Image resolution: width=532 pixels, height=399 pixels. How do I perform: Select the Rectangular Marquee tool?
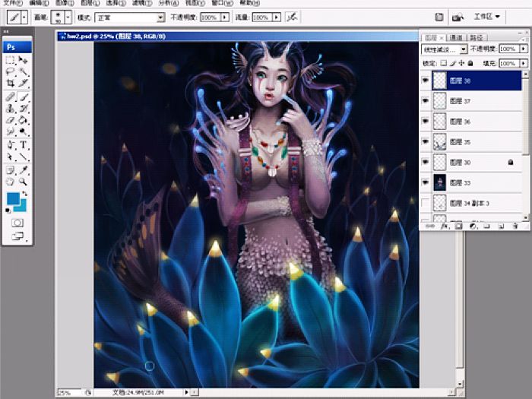pyautogui.click(x=10, y=60)
